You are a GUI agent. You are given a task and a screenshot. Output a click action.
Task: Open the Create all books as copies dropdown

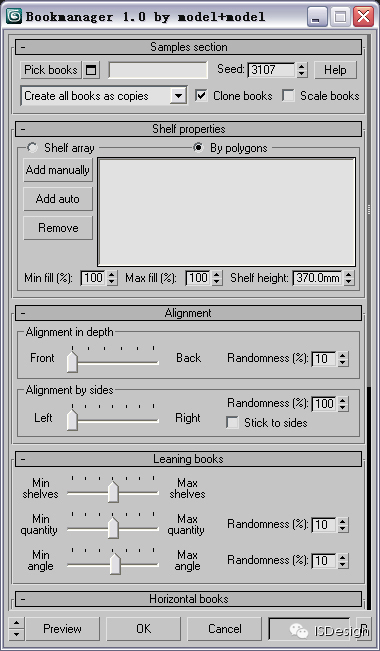pyautogui.click(x=178, y=96)
